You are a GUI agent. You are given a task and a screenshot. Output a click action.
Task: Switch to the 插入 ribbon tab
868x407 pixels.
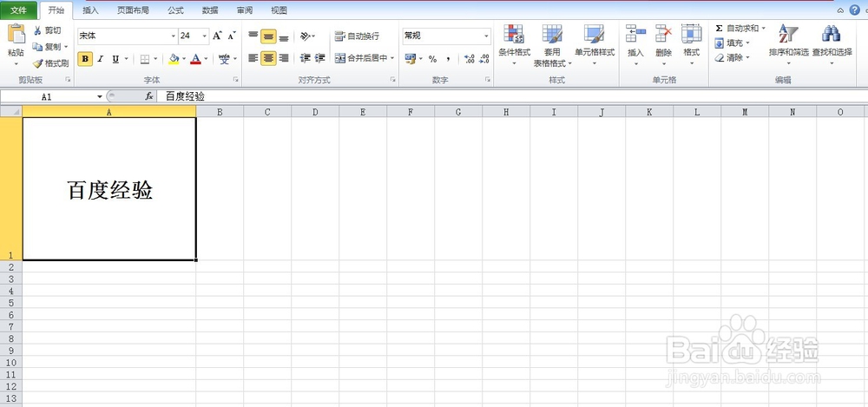coord(90,10)
